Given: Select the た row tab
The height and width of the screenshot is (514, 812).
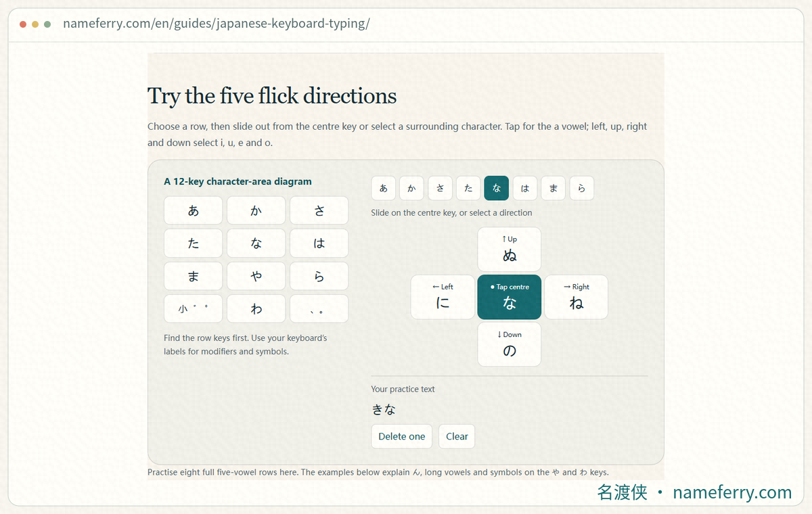Looking at the screenshot, I should 468,188.
